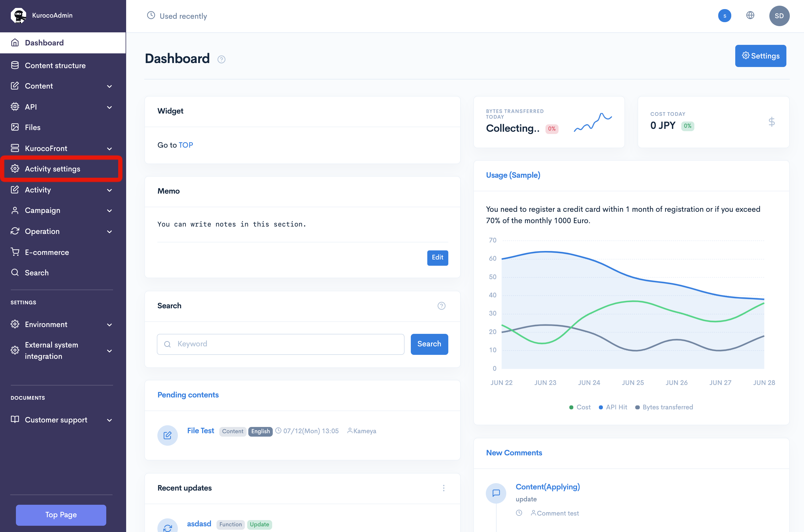Select Dashboard in the sidebar
Viewport: 804px width, 532px height.
[x=44, y=42]
